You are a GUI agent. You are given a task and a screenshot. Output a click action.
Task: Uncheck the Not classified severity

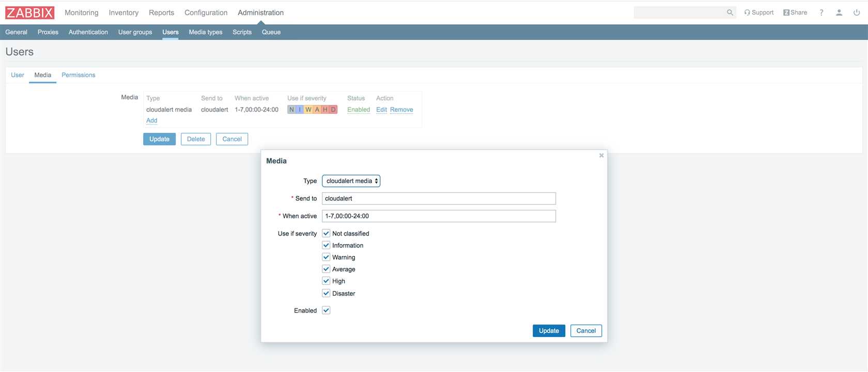[326, 234]
